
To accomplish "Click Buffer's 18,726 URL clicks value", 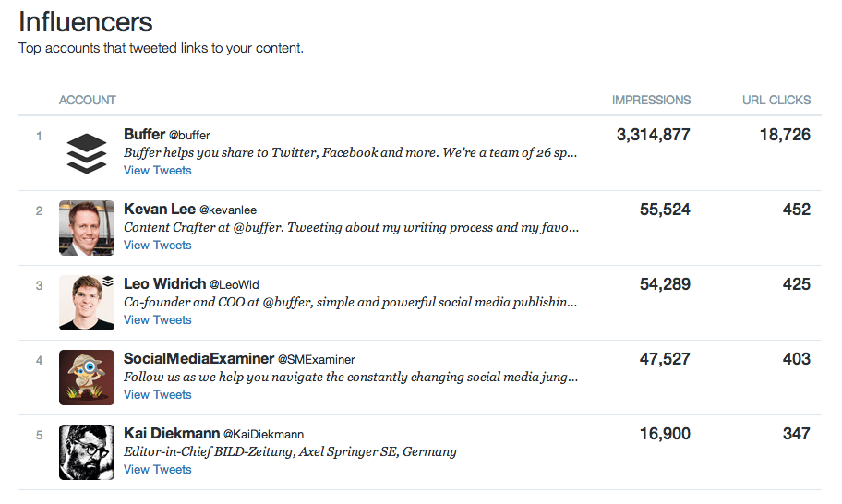I will [785, 135].
